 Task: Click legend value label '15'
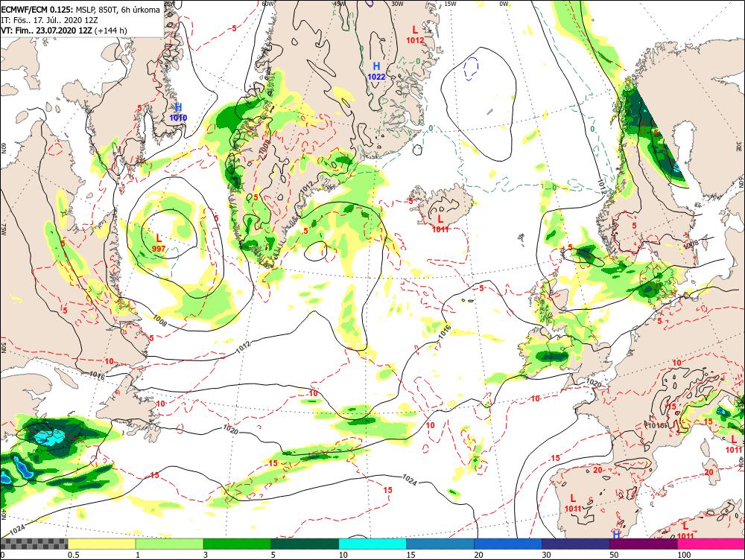(411, 555)
